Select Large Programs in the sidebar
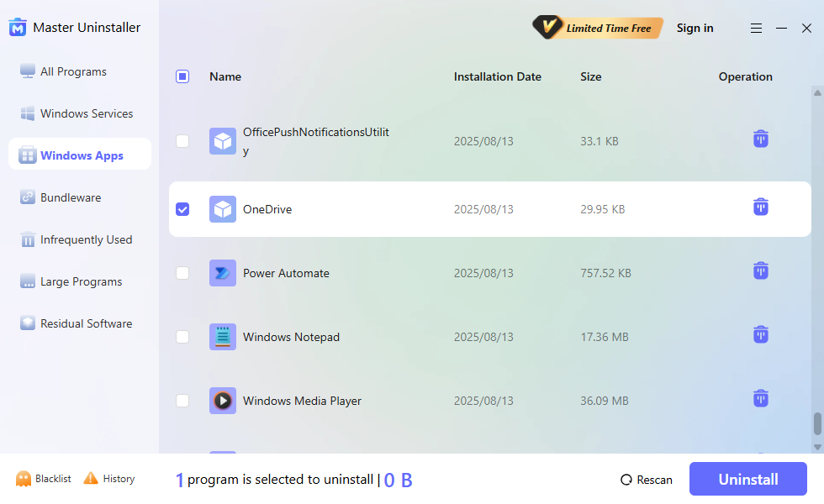Image resolution: width=824 pixels, height=504 pixels. (81, 281)
